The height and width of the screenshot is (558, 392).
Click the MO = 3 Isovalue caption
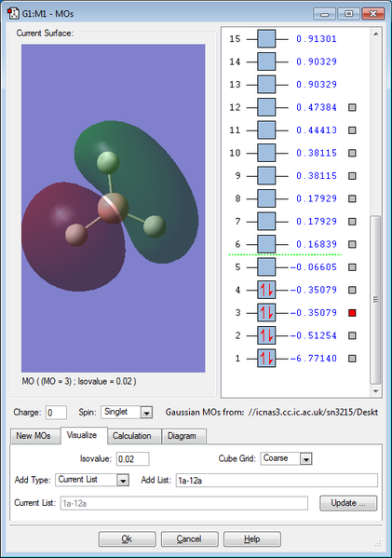click(79, 382)
